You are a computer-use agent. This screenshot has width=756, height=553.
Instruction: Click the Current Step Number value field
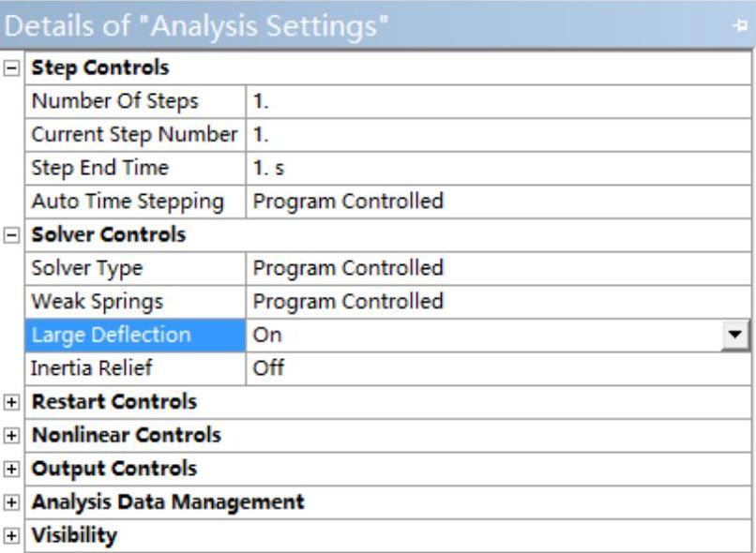pyautogui.click(x=497, y=135)
